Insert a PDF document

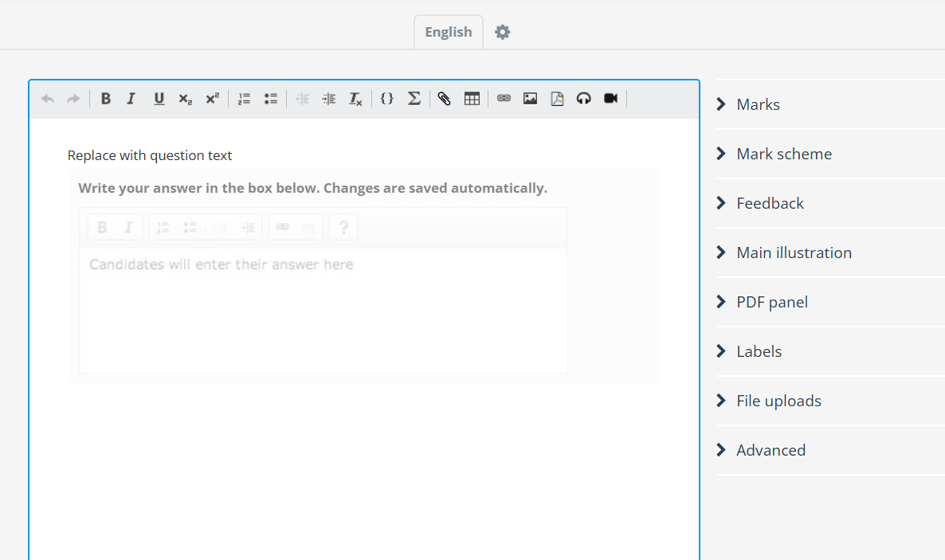point(557,98)
